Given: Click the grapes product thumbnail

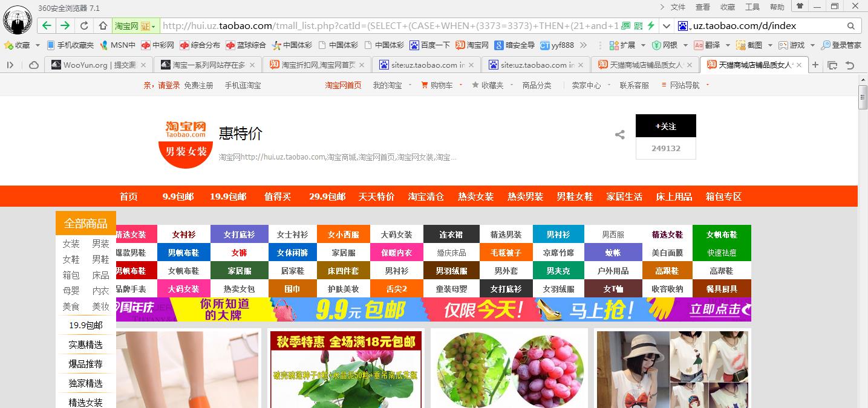Looking at the screenshot, I should point(509,368).
